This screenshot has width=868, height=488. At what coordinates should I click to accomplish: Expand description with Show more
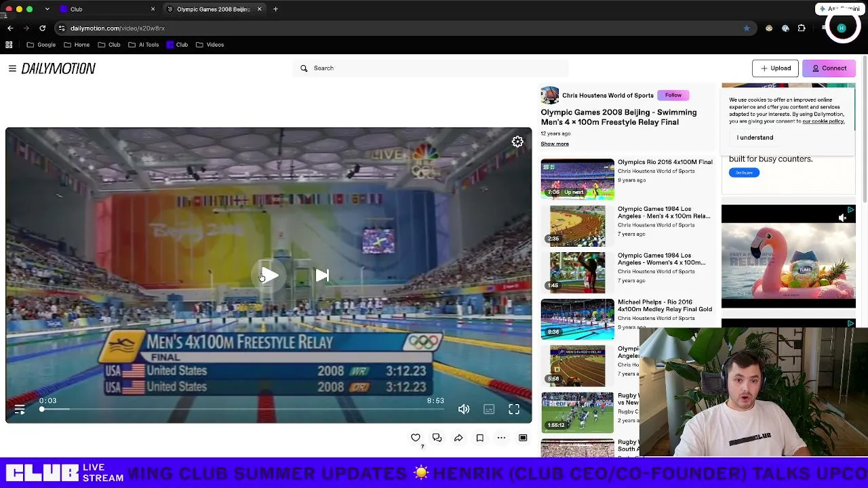[555, 144]
